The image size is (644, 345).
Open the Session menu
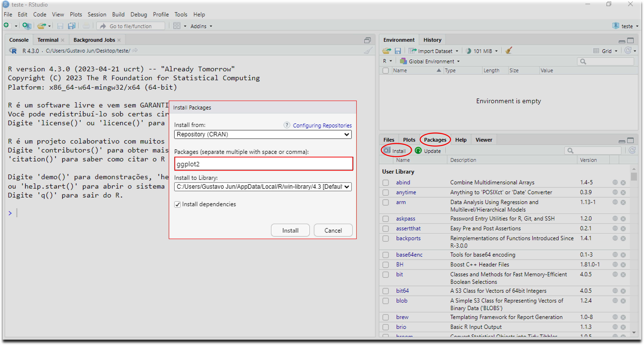(x=97, y=14)
